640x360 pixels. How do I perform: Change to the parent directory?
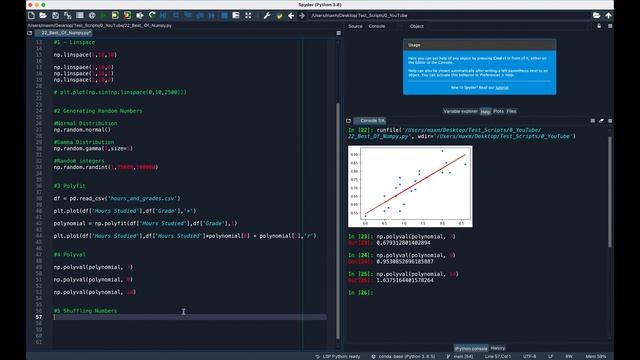pos(608,16)
